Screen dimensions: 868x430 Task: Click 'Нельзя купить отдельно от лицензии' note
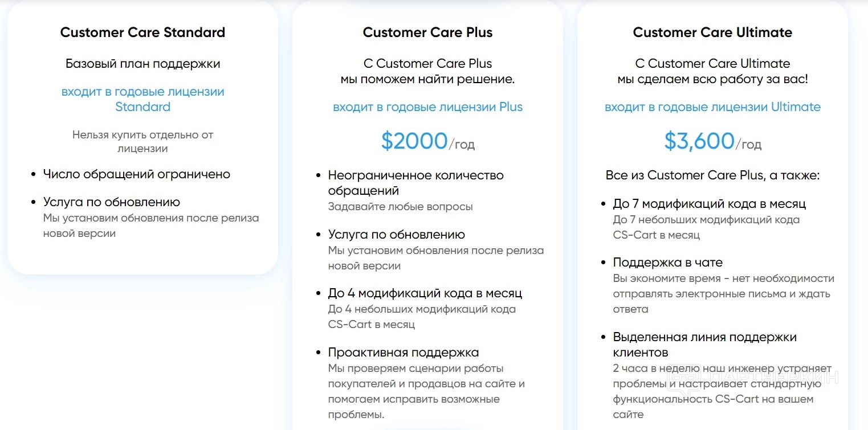(x=142, y=142)
